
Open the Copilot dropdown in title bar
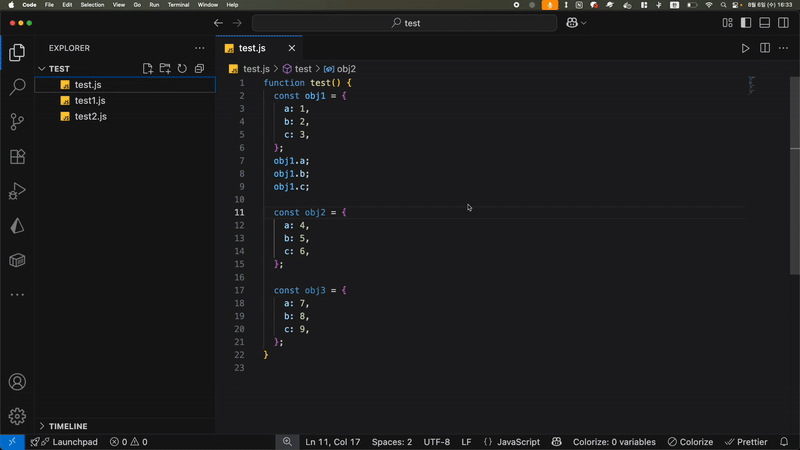pyautogui.click(x=577, y=23)
